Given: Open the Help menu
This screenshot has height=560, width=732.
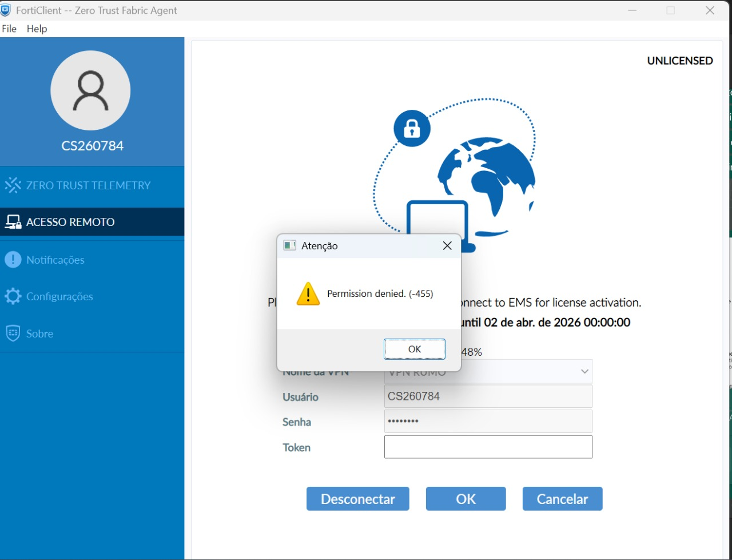Looking at the screenshot, I should click(x=37, y=29).
